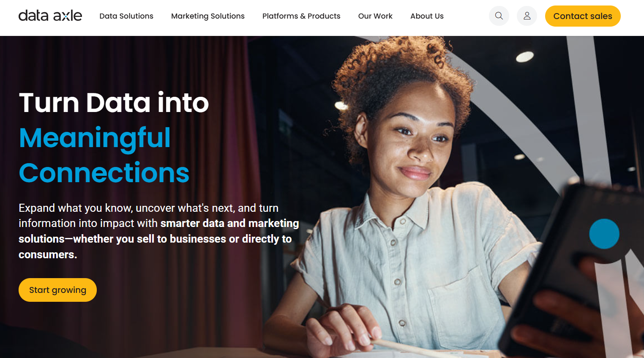This screenshot has height=358, width=644.
Task: Click the 'Connections' heading text
Action: [x=104, y=173]
